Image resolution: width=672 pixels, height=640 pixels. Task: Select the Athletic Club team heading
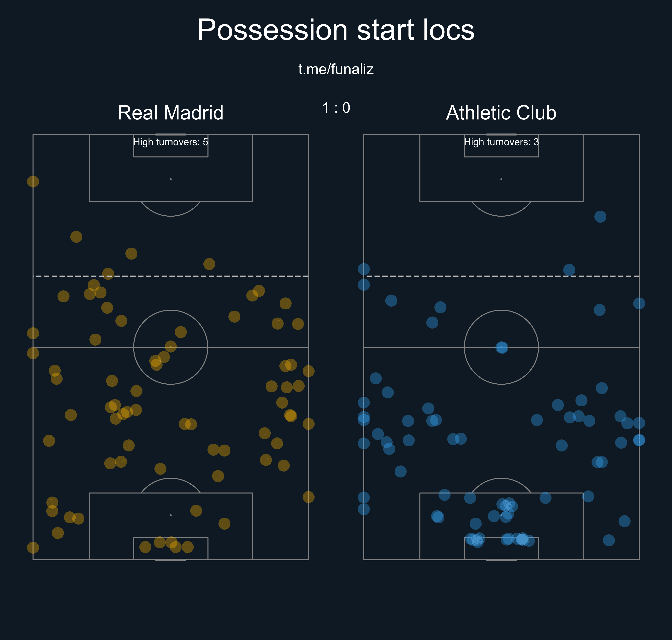pos(501,113)
